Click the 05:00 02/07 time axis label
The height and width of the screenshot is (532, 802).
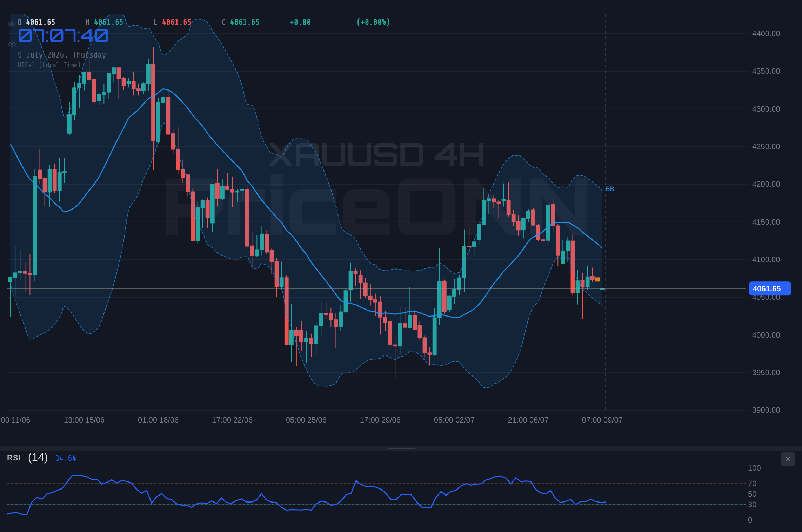coord(454,420)
